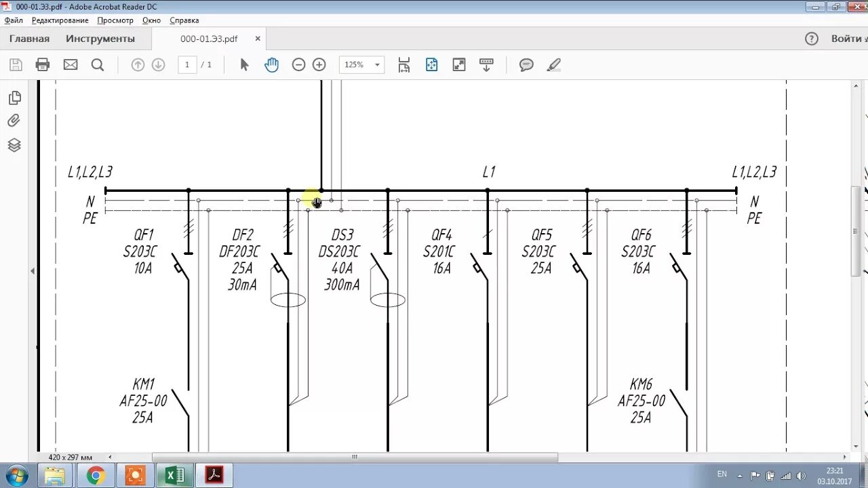Click the KM6 contactor label
Image resolution: width=868 pixels, height=488 pixels.
tap(642, 385)
